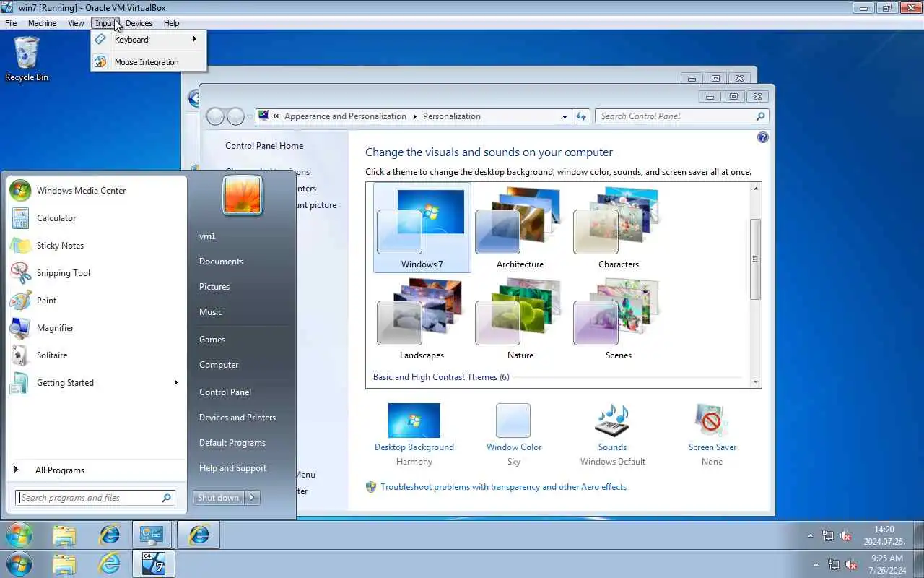
Task: Show hidden icons beside the 14:20 tray
Action: coord(810,536)
